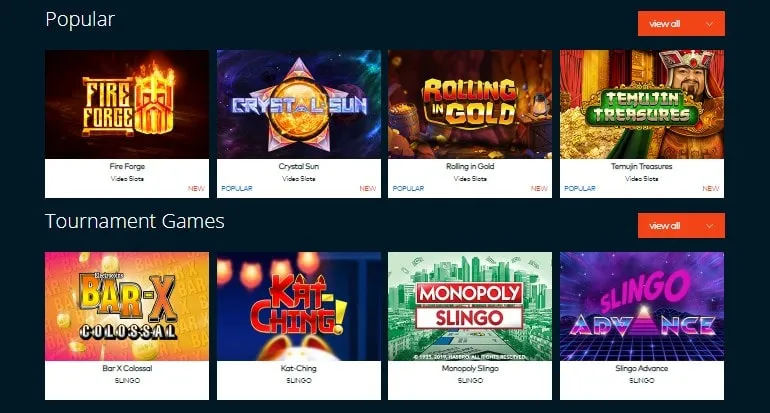Click the POPULAR tag under Rolling in Gold
This screenshot has width=770, height=413.
click(408, 189)
